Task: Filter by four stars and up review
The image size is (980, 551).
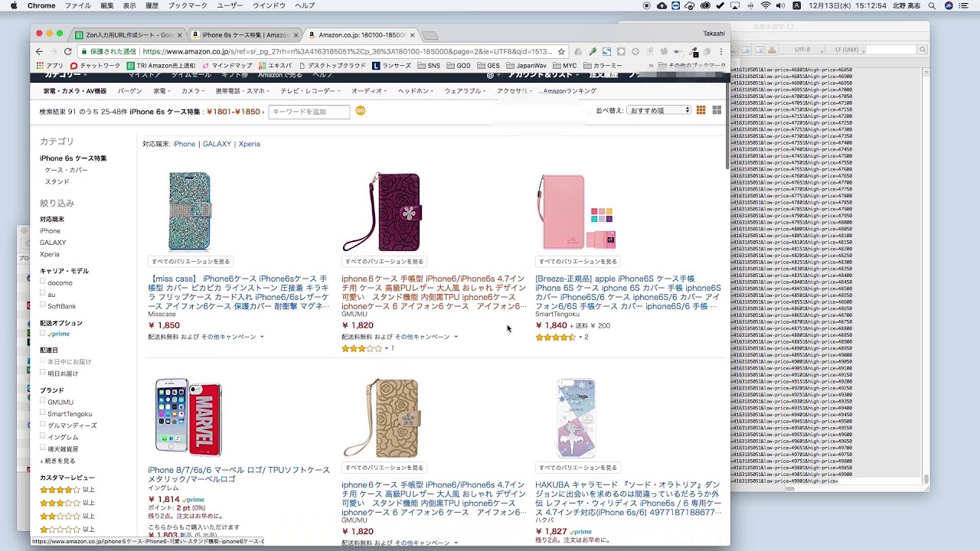Action: [67, 490]
